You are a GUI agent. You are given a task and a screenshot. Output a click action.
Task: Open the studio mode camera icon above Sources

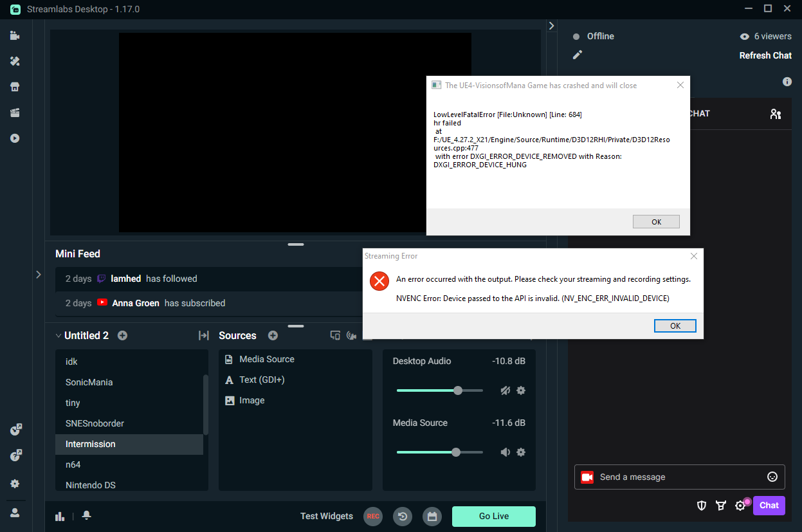point(351,335)
